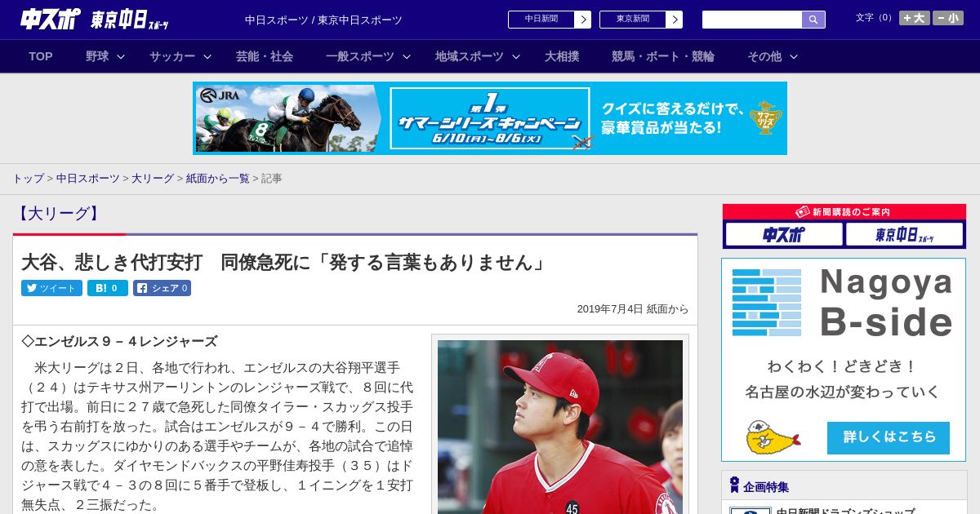The image size is (980, 514).
Task: Share article with Facebook シェア button
Action: 162,288
